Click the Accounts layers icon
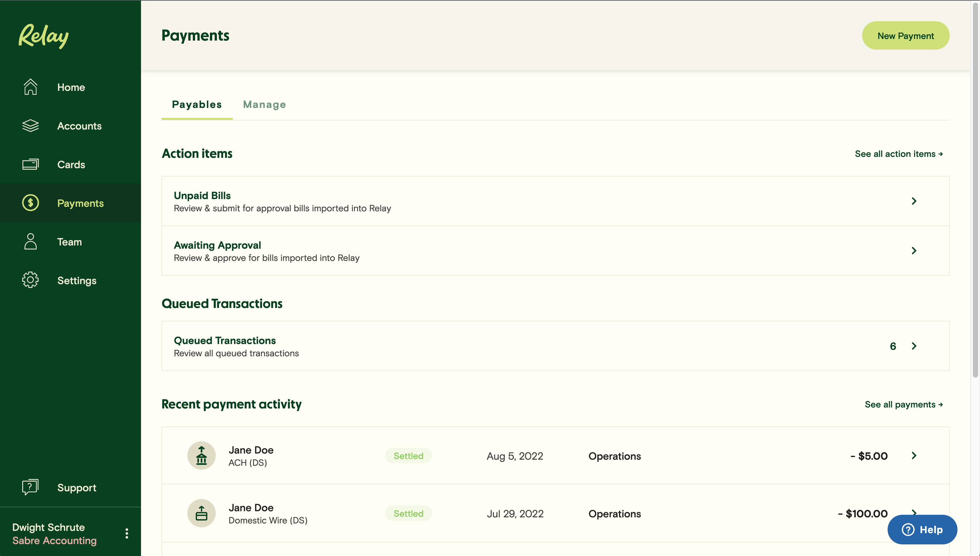This screenshot has height=556, width=980. pyautogui.click(x=31, y=126)
